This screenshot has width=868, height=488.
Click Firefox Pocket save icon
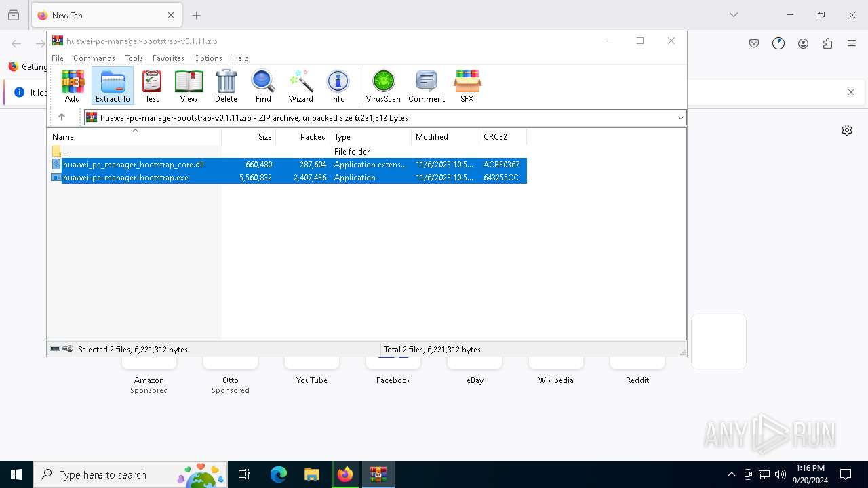tap(754, 43)
